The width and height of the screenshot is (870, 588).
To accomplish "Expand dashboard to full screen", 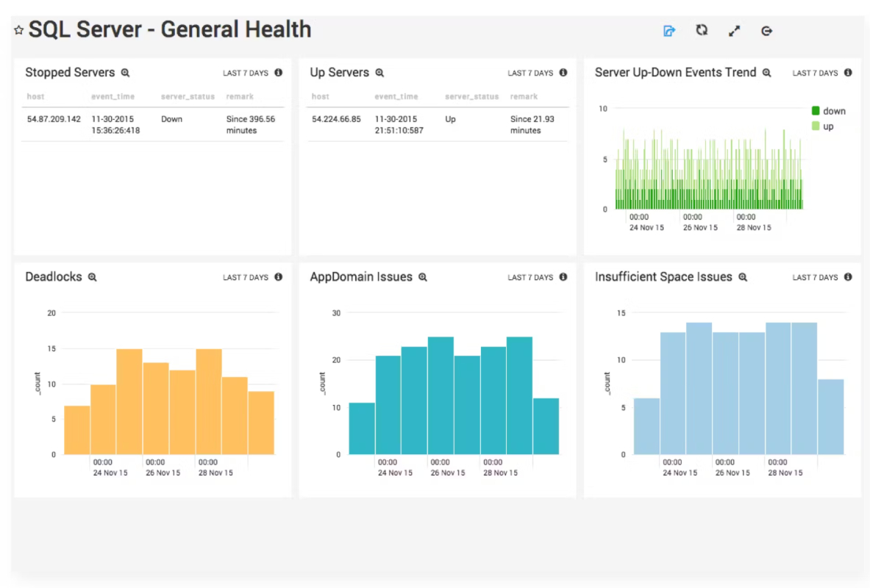I will (734, 31).
